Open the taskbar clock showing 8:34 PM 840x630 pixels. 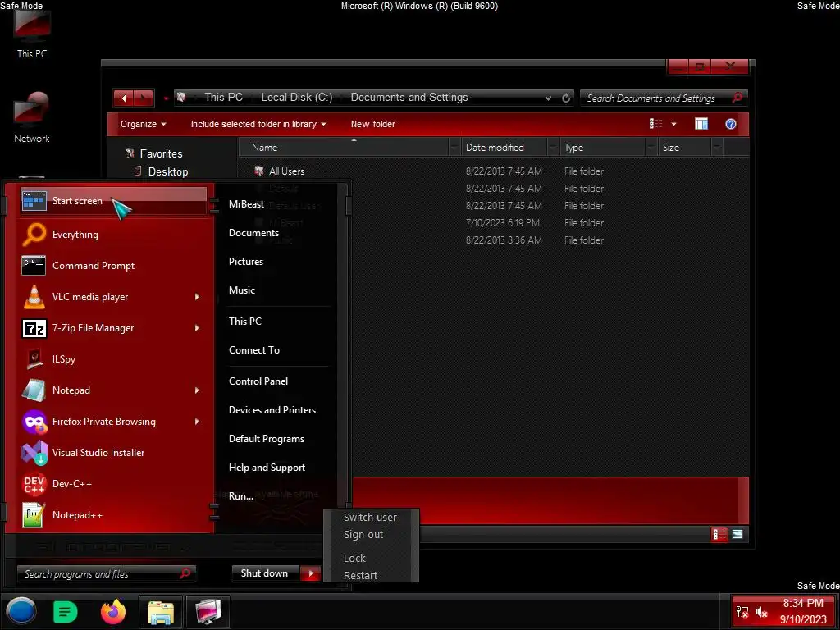[x=803, y=611]
